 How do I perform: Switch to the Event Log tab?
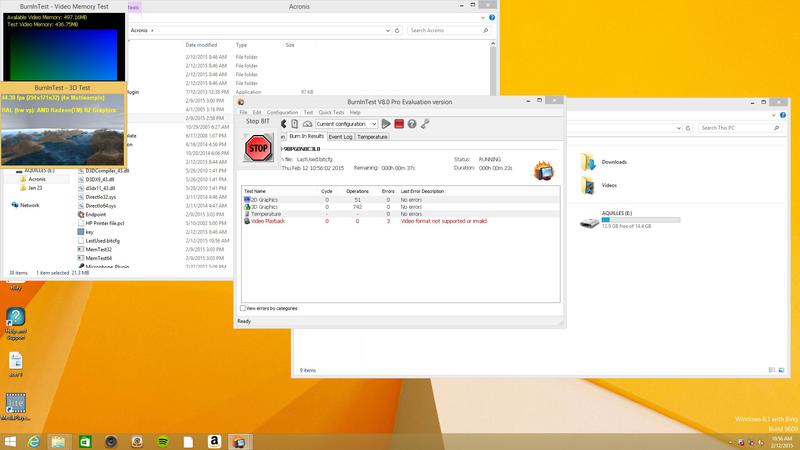tap(340, 137)
